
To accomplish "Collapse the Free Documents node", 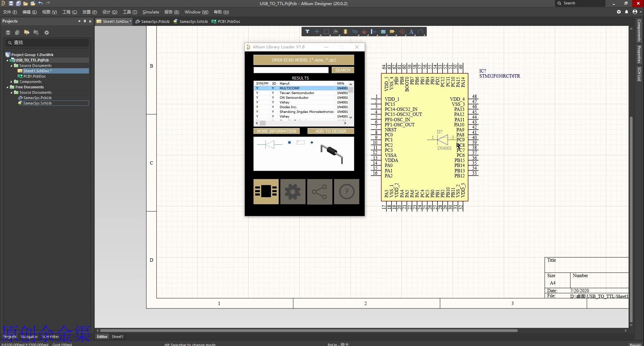I will (x=7, y=87).
